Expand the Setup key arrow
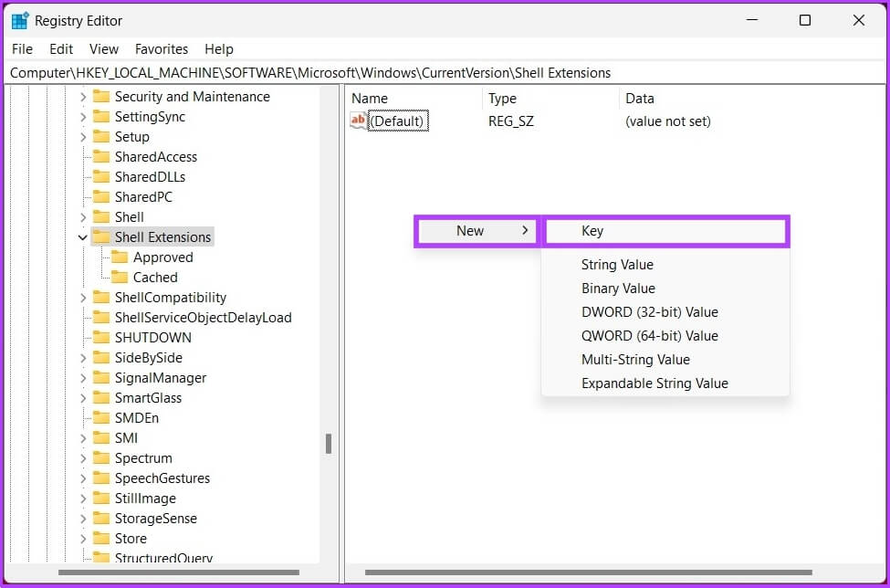Screen dimensions: 890x588 [83, 137]
